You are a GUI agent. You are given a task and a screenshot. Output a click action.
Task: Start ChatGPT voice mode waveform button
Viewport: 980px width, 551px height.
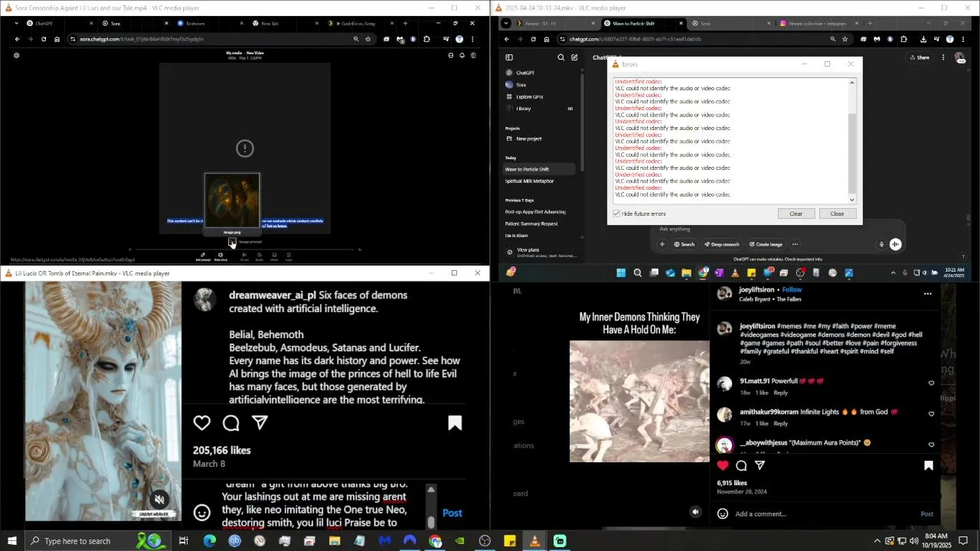coord(896,244)
